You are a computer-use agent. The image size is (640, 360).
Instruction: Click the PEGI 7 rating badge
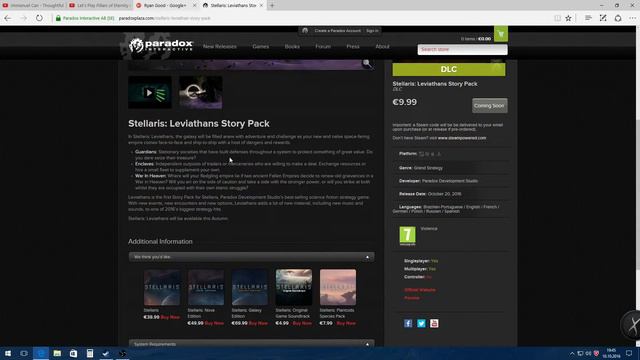pos(407,236)
